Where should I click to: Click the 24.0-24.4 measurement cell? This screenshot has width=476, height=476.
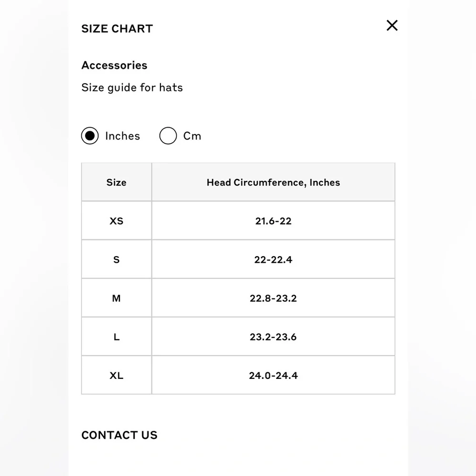point(273,375)
